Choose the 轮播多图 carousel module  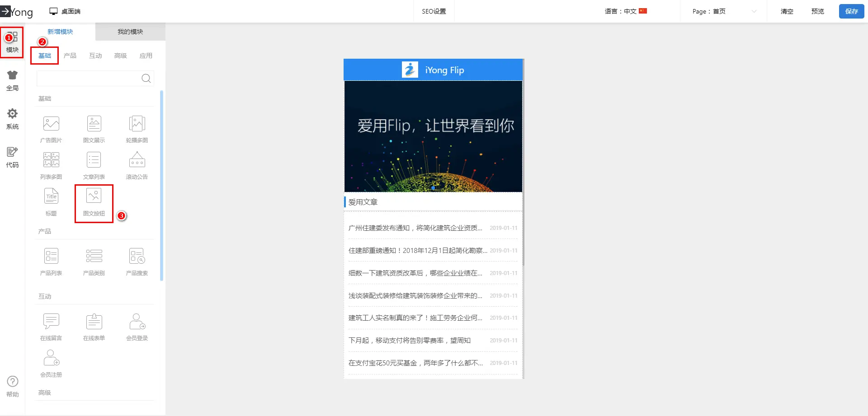coord(137,124)
